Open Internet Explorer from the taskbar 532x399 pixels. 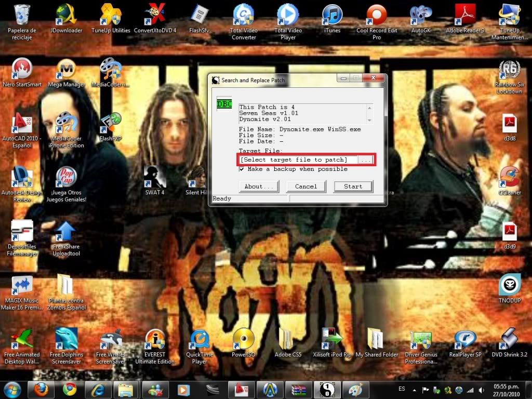click(x=98, y=390)
